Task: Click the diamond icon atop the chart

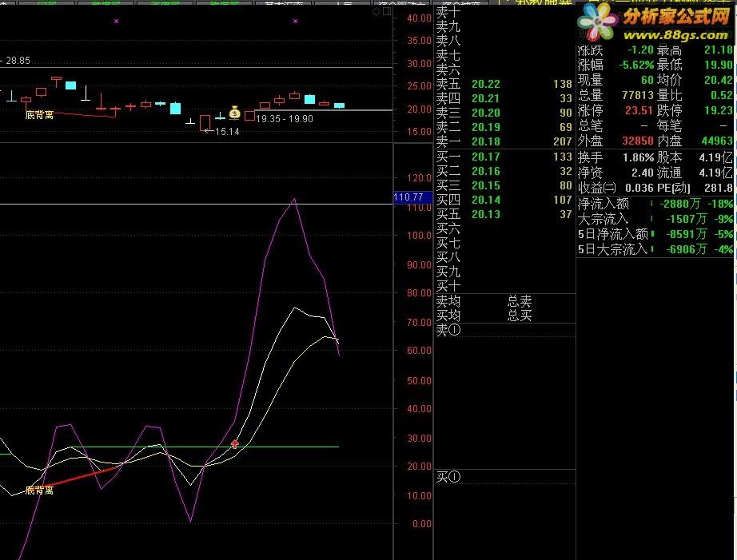Action: [x=376, y=12]
